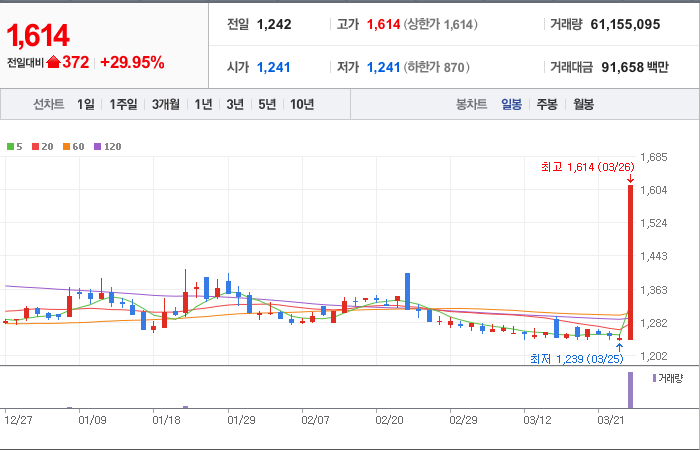Click the 시가 value 1,241
Viewport: 700px width, 450px height.
pos(274,67)
